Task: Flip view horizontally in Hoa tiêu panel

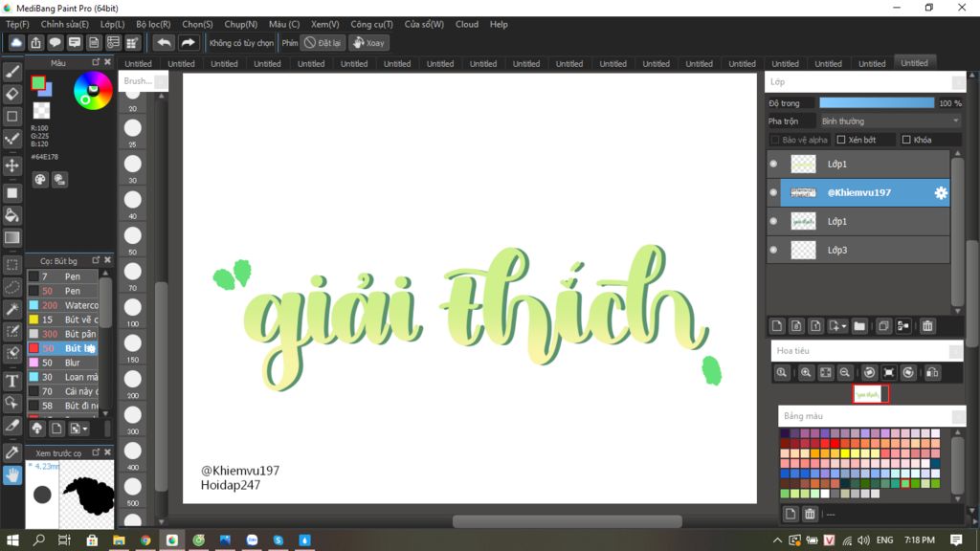Action: [932, 373]
